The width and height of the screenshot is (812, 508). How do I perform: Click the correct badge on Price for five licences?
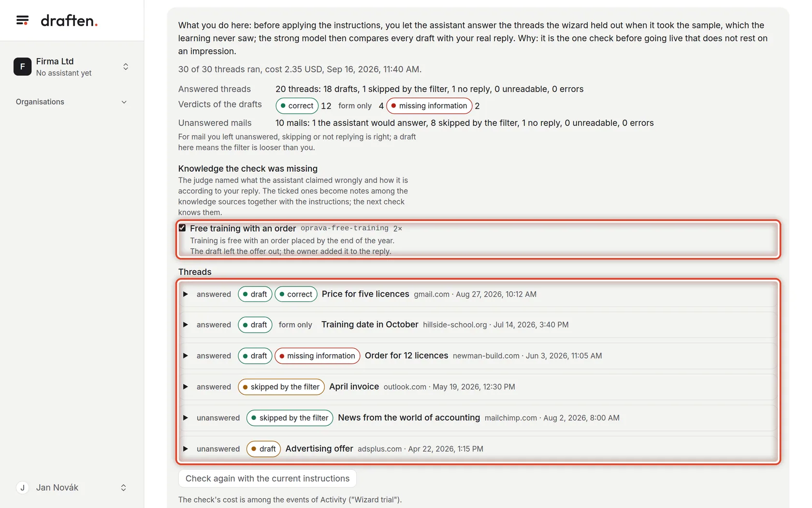296,294
